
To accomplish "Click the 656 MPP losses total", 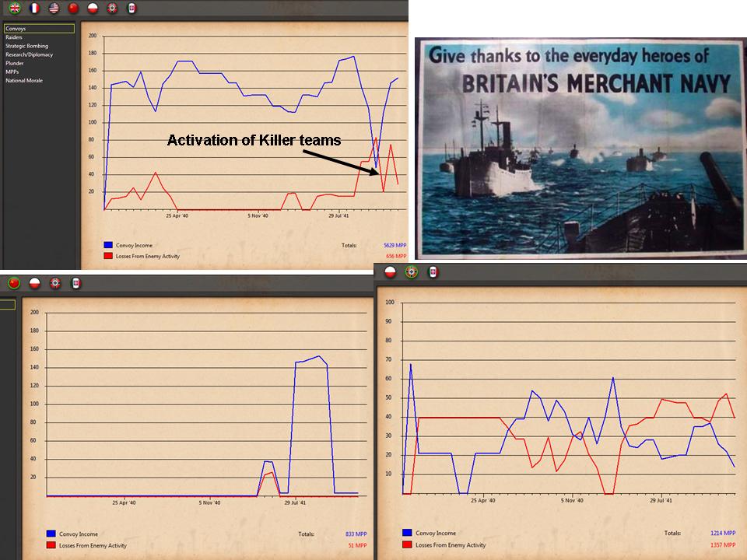I will [x=396, y=256].
